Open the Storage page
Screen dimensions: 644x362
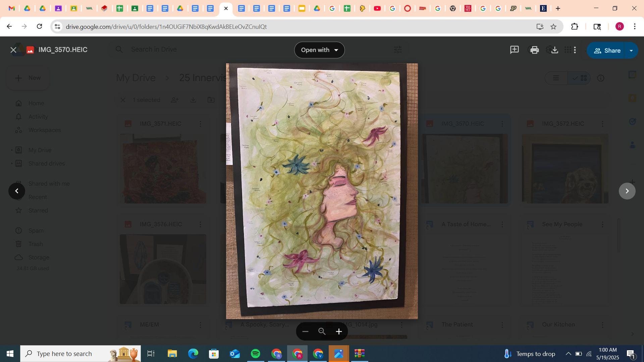(39, 257)
